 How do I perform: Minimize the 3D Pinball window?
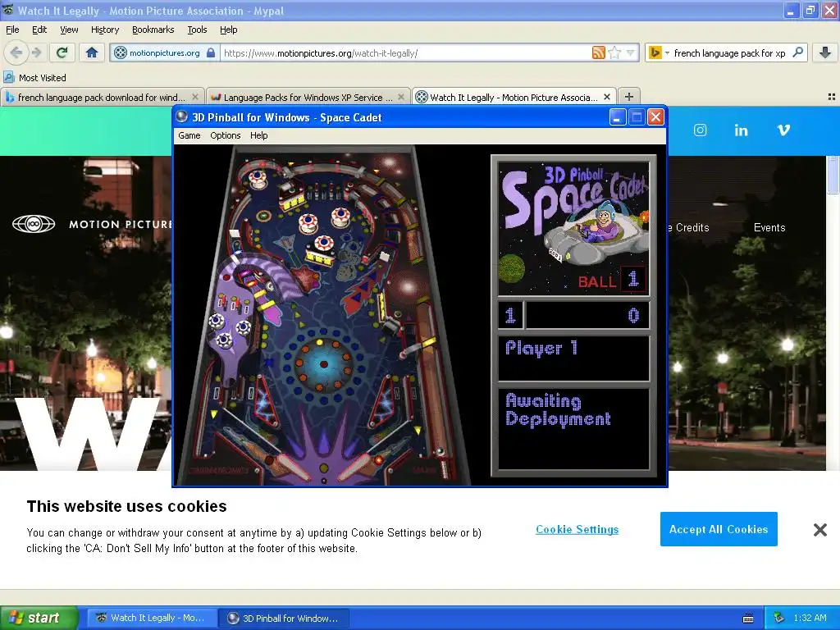pos(618,116)
